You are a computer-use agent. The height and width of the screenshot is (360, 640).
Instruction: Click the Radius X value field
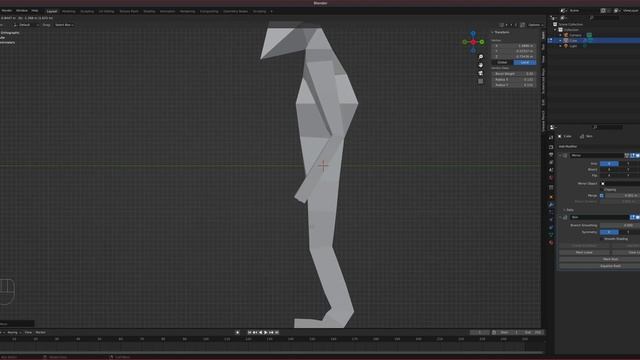tap(514, 80)
